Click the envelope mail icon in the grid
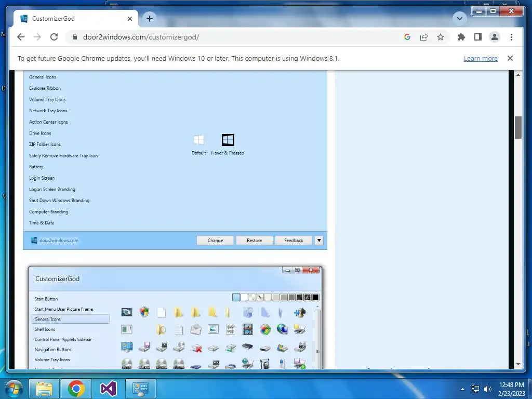This screenshot has width=532, height=399. [x=196, y=329]
